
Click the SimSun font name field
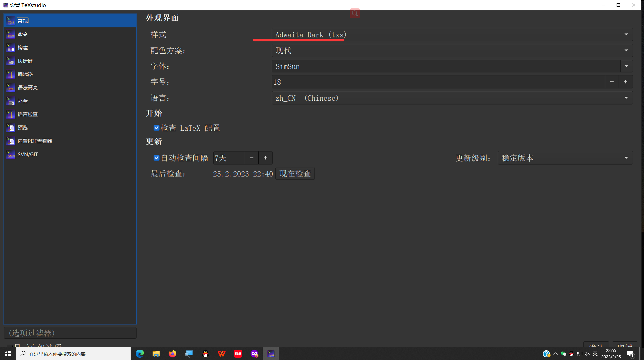[446, 66]
